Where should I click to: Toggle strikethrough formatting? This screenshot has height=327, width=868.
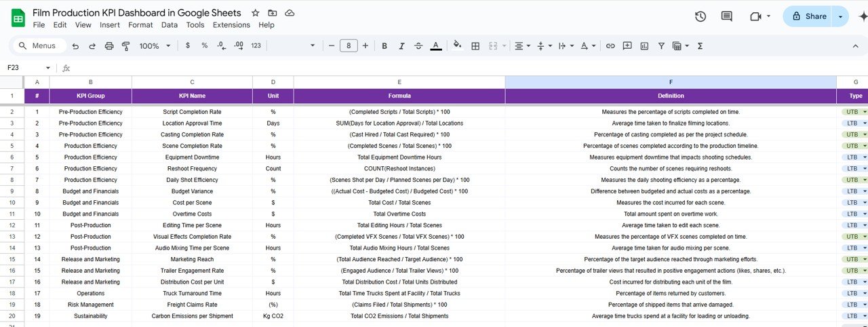pos(418,45)
